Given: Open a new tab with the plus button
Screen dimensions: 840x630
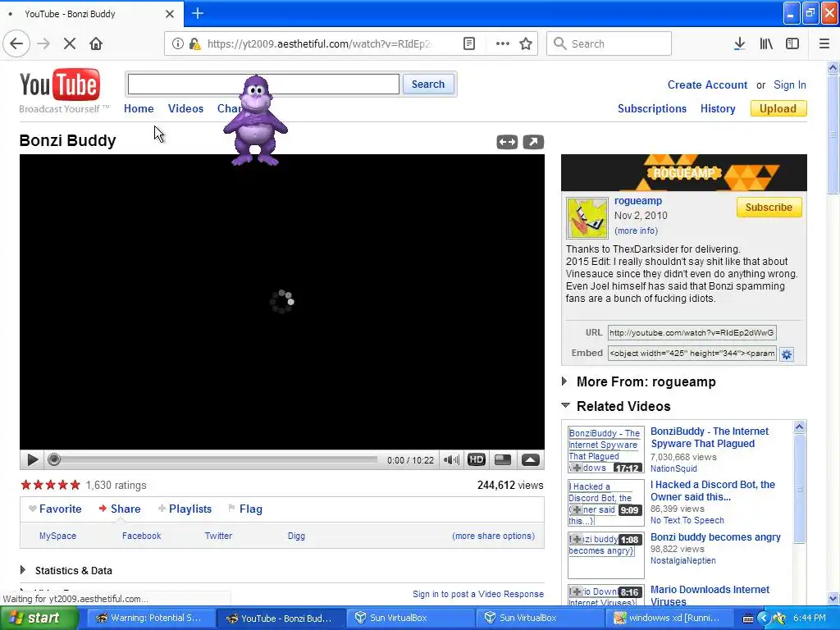Looking at the screenshot, I should coord(197,13).
